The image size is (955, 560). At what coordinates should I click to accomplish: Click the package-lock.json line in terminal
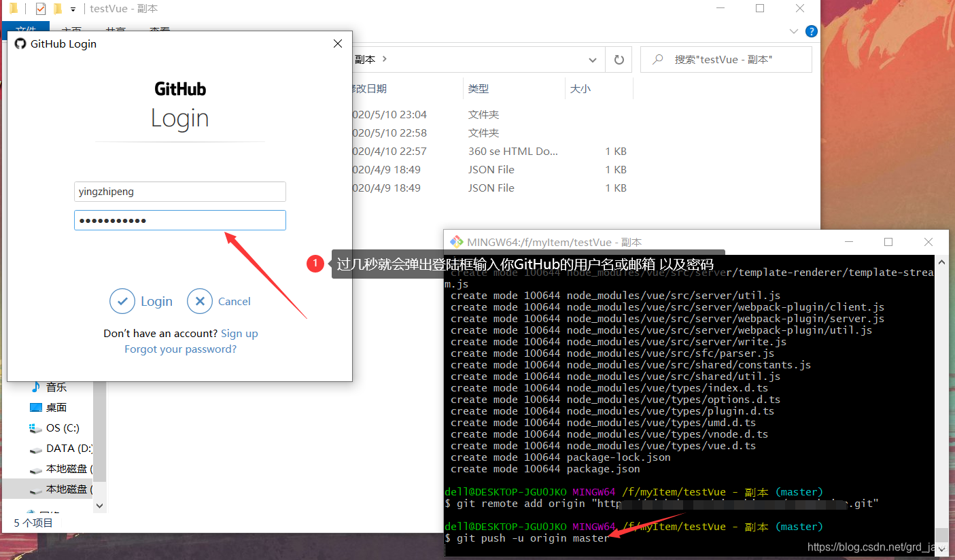click(561, 457)
